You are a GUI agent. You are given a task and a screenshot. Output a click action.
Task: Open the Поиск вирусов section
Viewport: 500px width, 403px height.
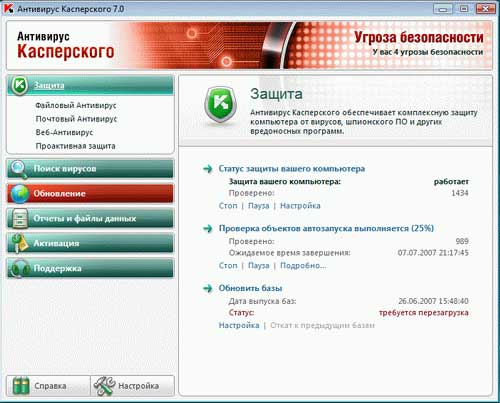[90, 169]
